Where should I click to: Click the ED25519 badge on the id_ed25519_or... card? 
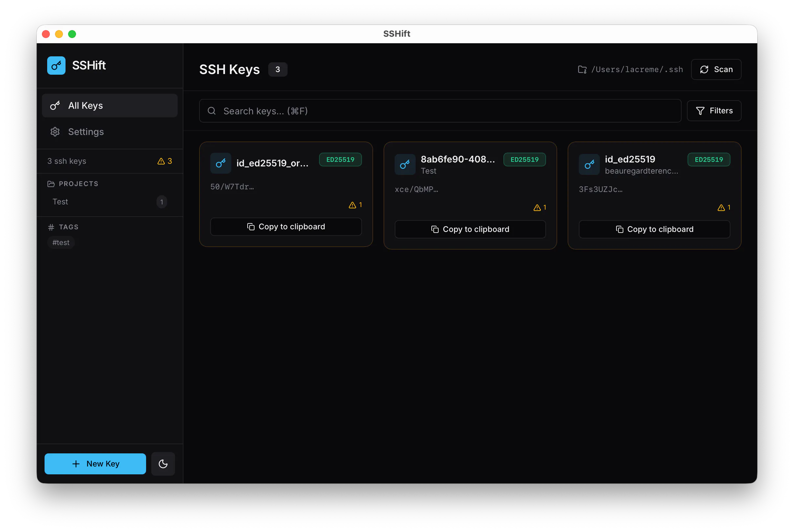[x=340, y=160]
